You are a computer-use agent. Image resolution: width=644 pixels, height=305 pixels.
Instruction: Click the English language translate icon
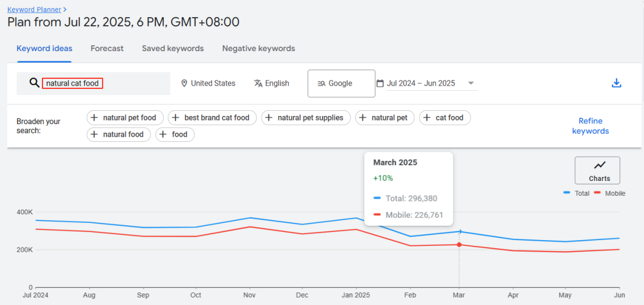click(258, 83)
